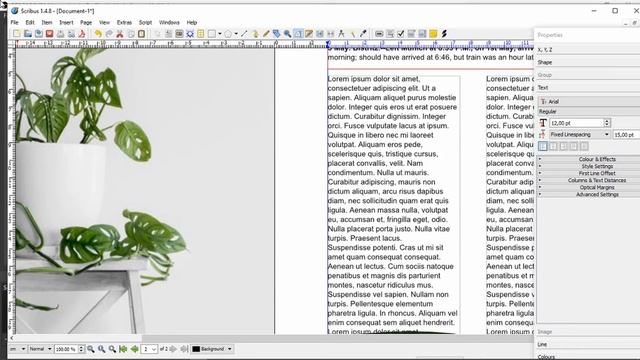This screenshot has width=640, height=360.
Task: Select the Zoom magnifier tool
Action: point(287,33)
